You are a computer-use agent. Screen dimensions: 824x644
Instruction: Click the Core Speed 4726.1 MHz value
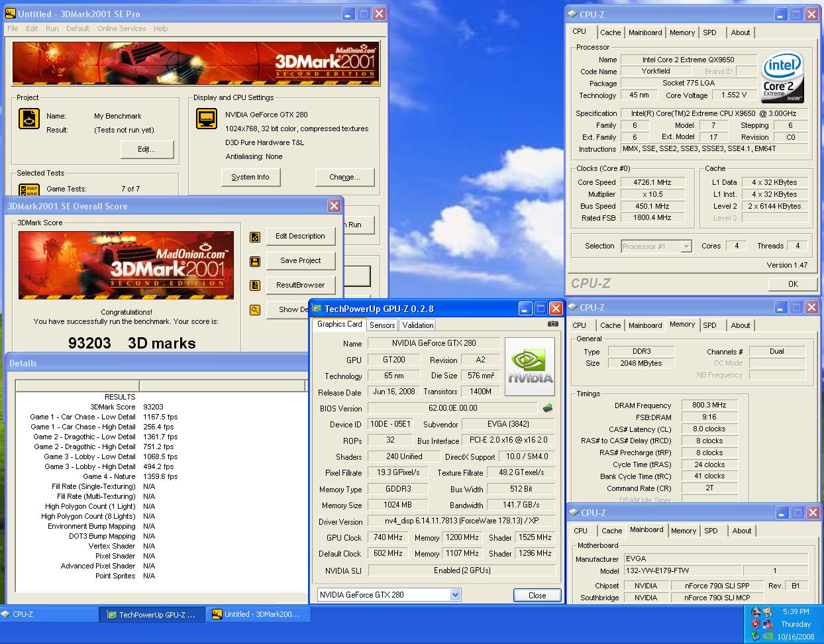[x=652, y=182]
